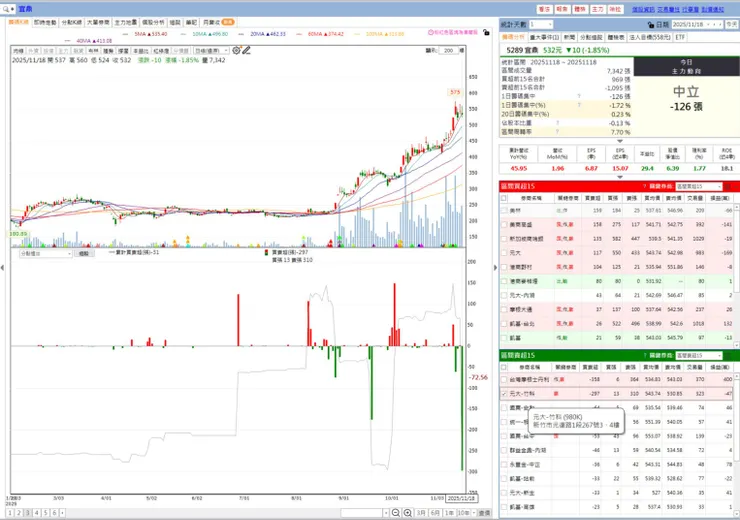The image size is (740, 520).
Task: Go to page 4 at bottom left
Action: (36, 513)
